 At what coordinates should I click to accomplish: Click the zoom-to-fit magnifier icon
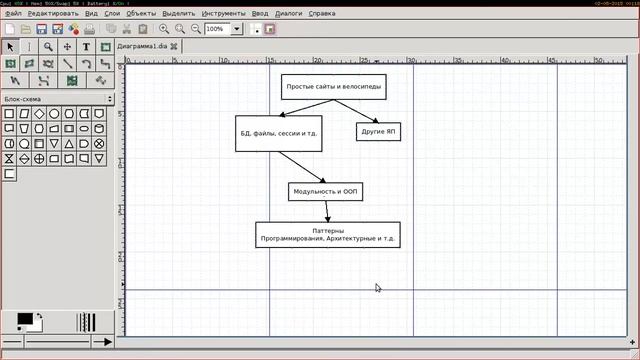[x=180, y=29]
